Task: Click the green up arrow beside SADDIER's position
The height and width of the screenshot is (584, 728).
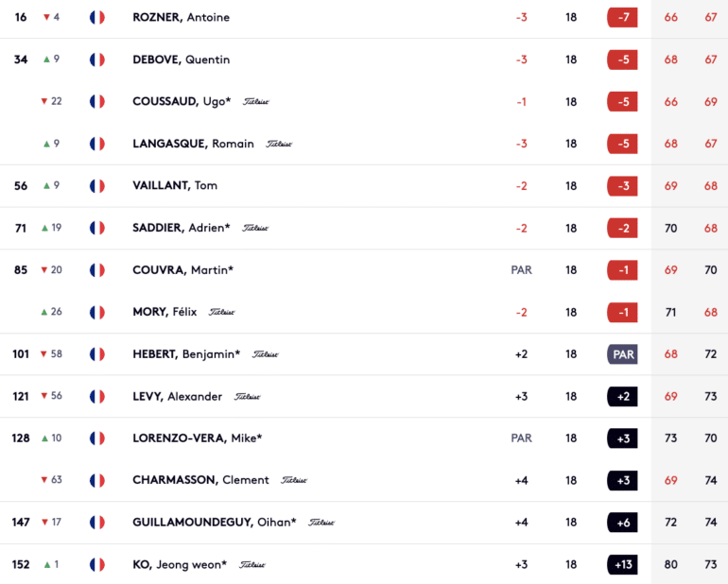Action: tap(44, 228)
